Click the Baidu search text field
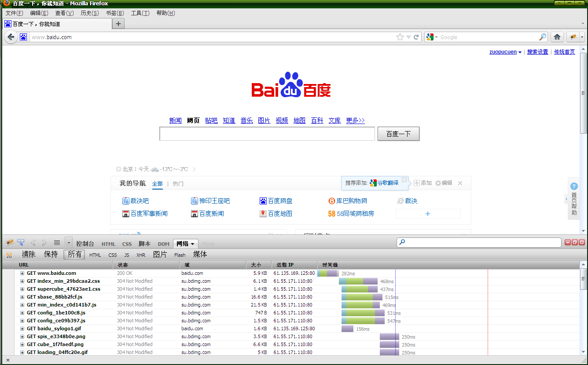 [267, 134]
